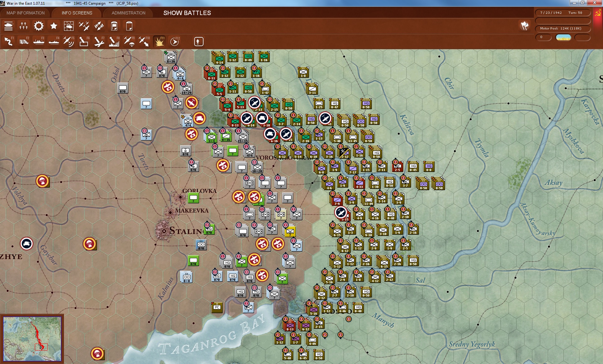The image size is (603, 364).
Task: Select the 15=15 unit counter
Action: (242, 137)
